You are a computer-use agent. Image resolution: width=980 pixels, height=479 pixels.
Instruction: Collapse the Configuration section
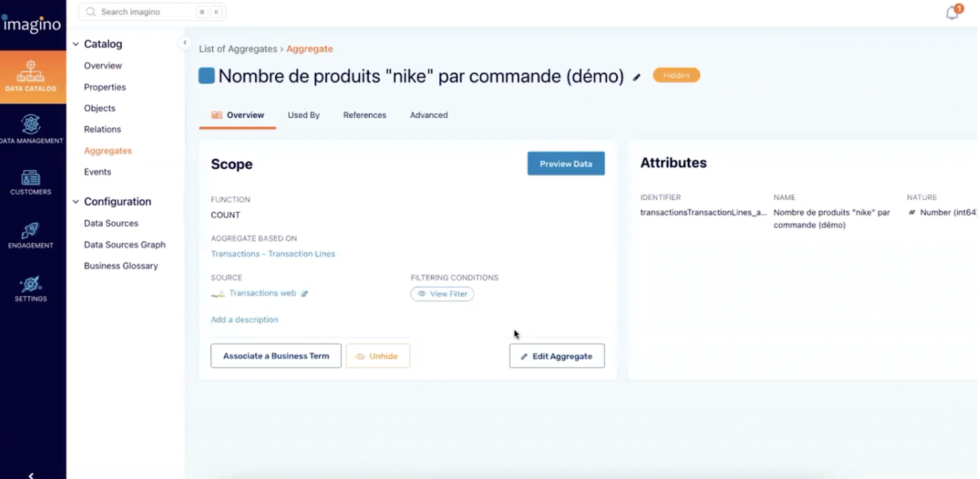coord(76,202)
